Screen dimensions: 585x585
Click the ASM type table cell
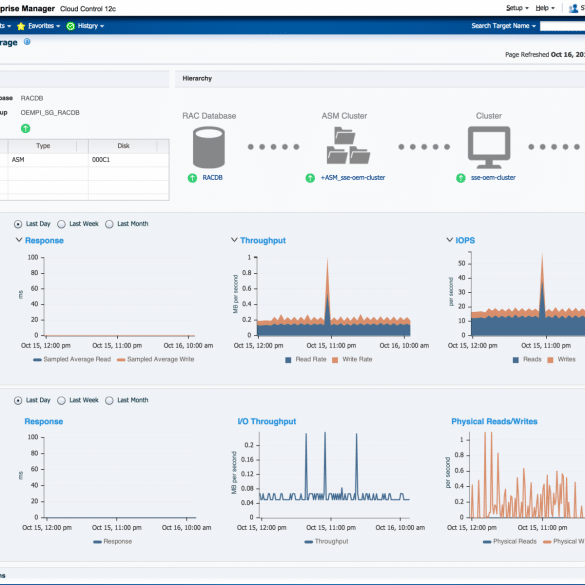(48, 160)
